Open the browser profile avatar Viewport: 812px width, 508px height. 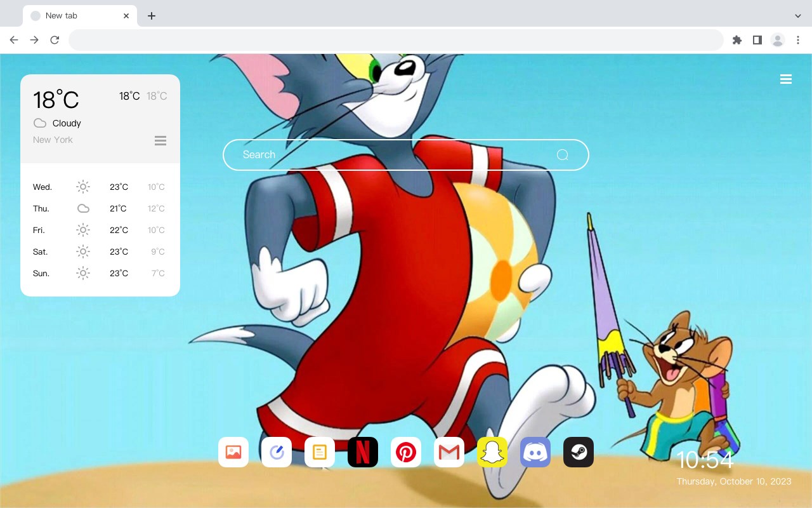point(778,40)
